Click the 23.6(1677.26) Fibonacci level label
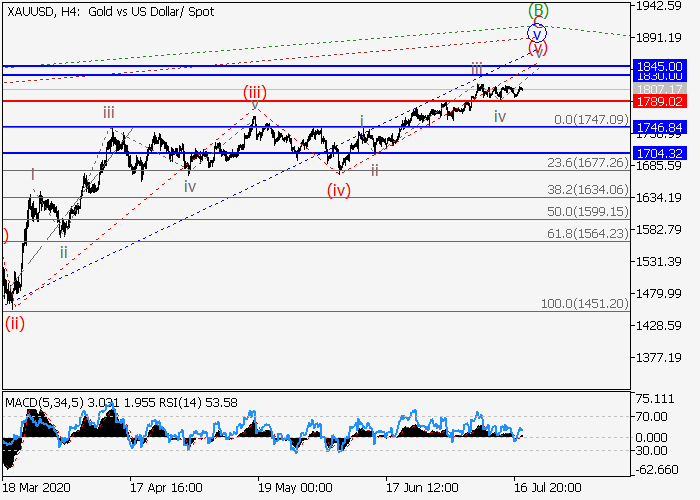Screen dimensions: 700x500 coord(585,162)
